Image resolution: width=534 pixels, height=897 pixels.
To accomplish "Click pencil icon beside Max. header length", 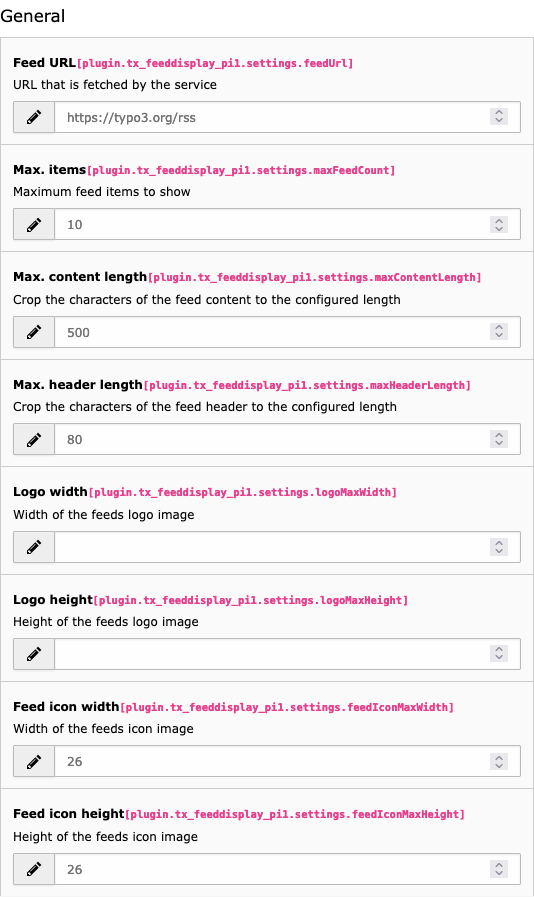I will point(34,439).
